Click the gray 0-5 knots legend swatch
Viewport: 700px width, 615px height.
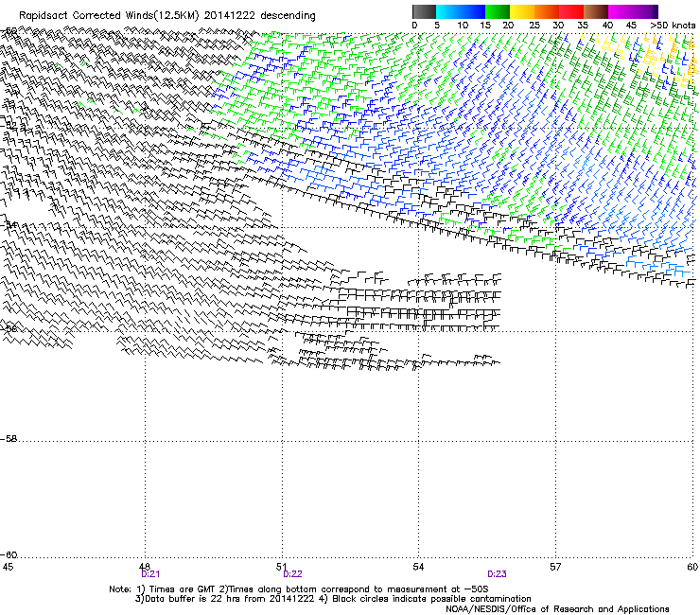click(x=424, y=11)
